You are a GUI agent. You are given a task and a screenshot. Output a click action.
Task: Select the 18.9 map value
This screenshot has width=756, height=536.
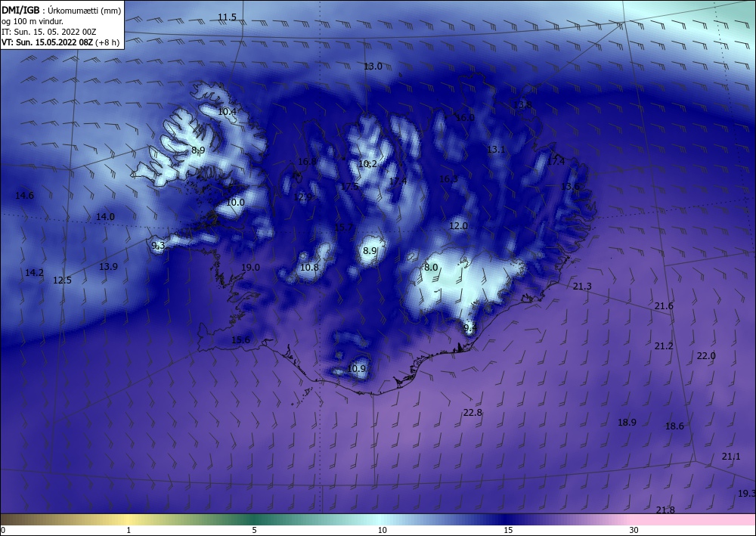[x=627, y=423]
